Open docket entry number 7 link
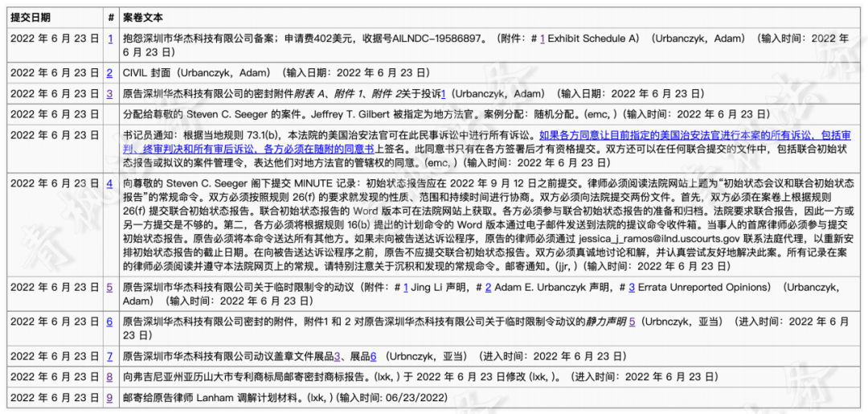Image resolution: width=868 pixels, height=414 pixels. point(110,356)
